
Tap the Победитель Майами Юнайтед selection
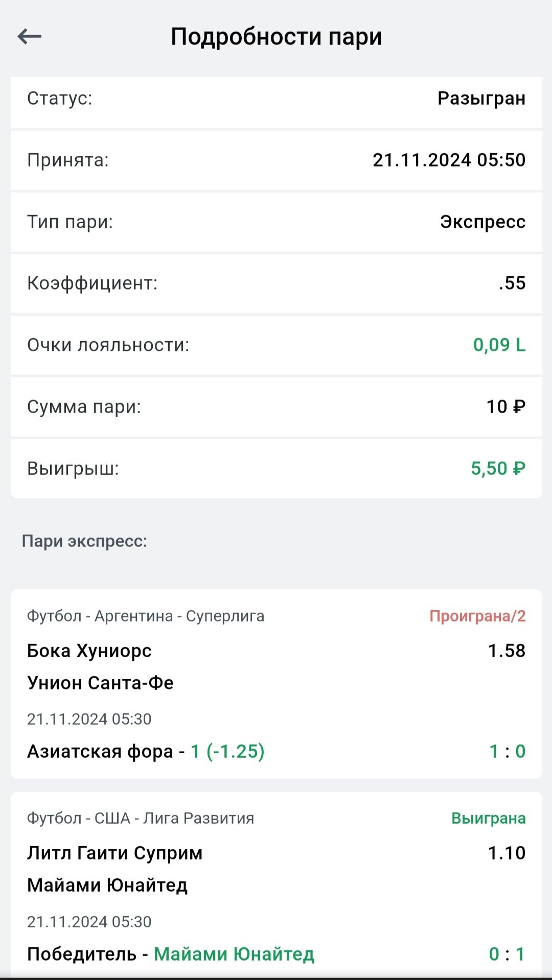[171, 954]
